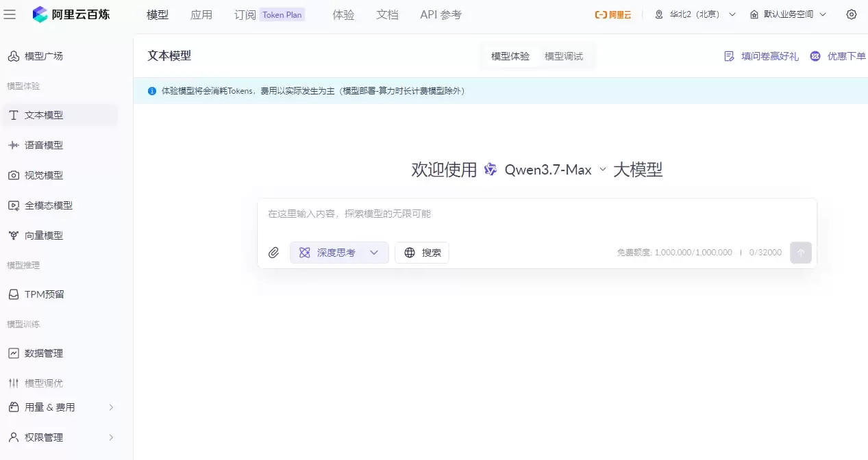Click the info icon in the banner
This screenshot has width=868, height=460.
click(152, 91)
